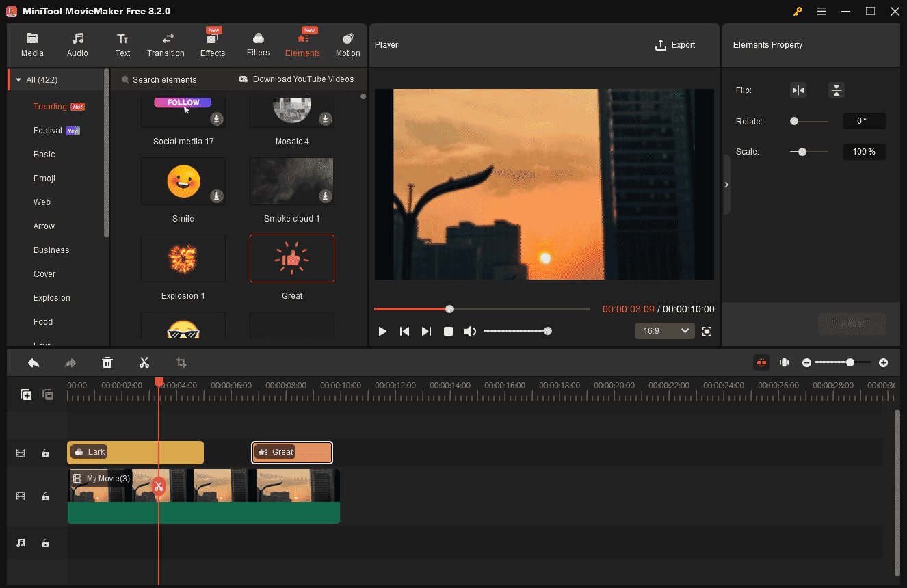This screenshot has height=588, width=907.
Task: Zoom in the timeline
Action: [x=883, y=362]
